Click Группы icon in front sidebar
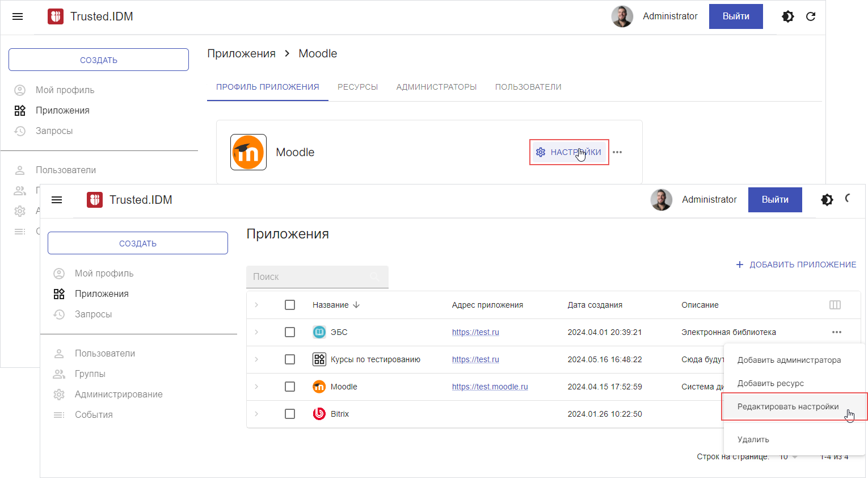 coord(59,374)
